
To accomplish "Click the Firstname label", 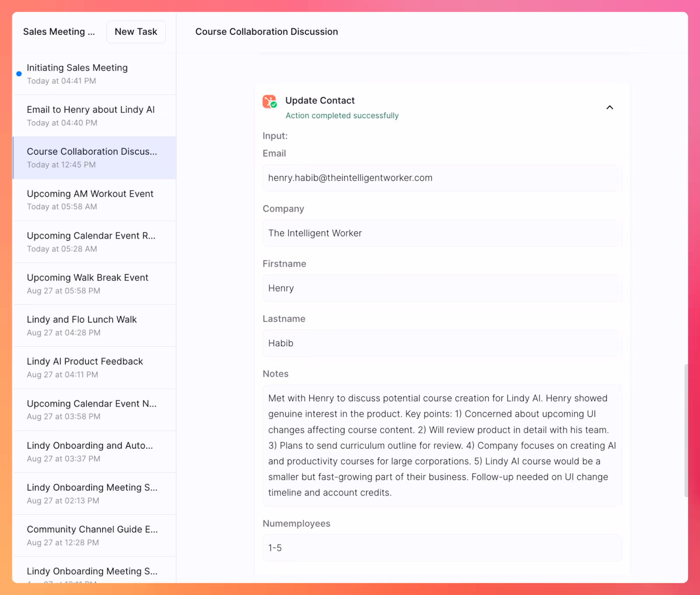I will pyautogui.click(x=284, y=264).
